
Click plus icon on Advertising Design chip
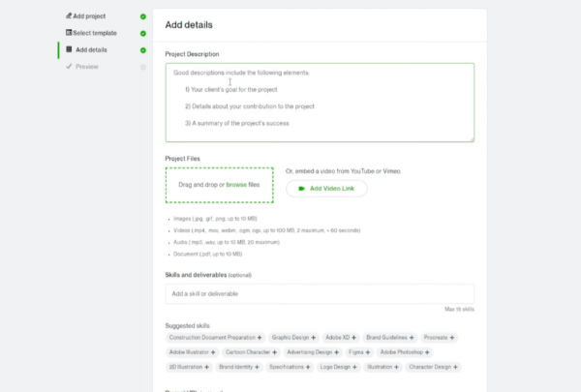coord(336,352)
